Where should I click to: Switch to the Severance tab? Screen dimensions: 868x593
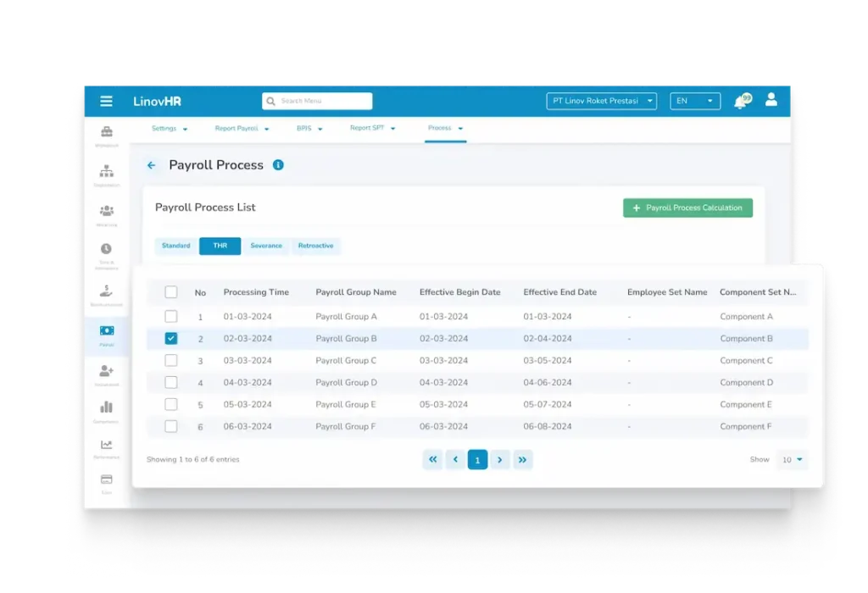pyautogui.click(x=266, y=246)
